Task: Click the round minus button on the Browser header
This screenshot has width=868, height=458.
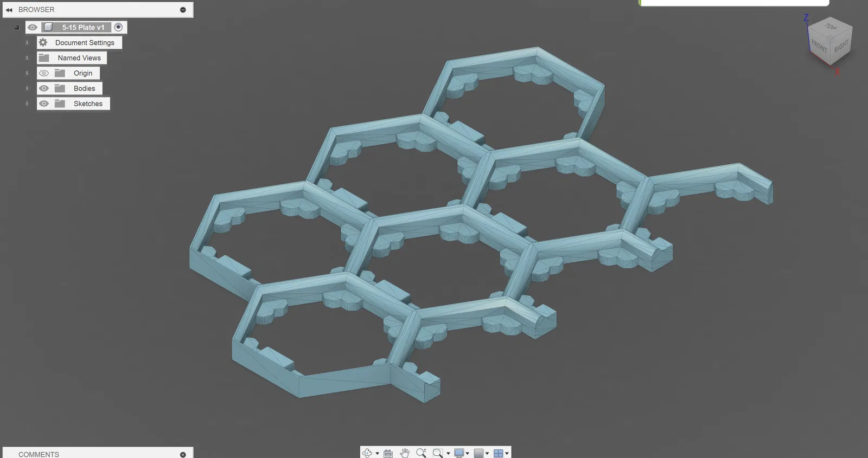Action: (183, 10)
